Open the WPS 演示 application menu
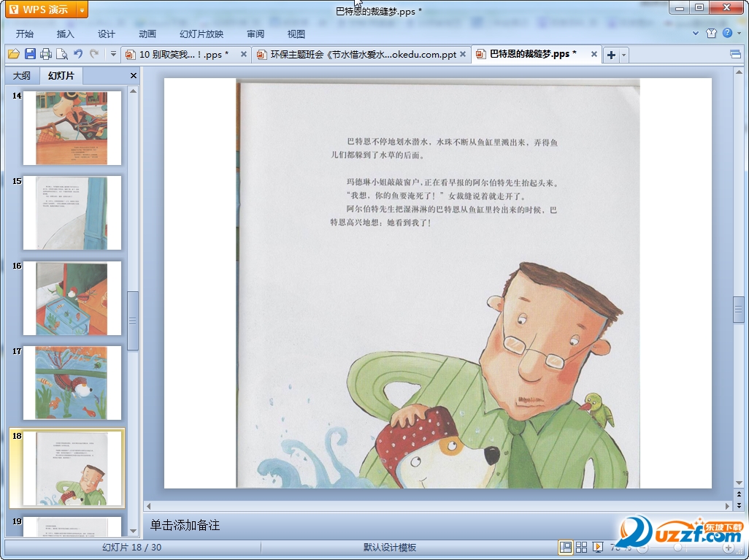 point(41,9)
